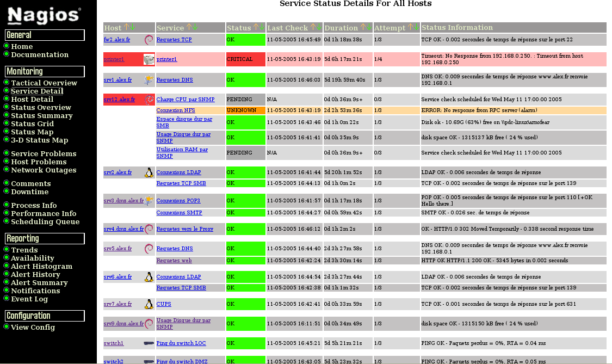Click the Attempt column down sort arrow
The height and width of the screenshot is (364, 612).
tap(416, 27)
